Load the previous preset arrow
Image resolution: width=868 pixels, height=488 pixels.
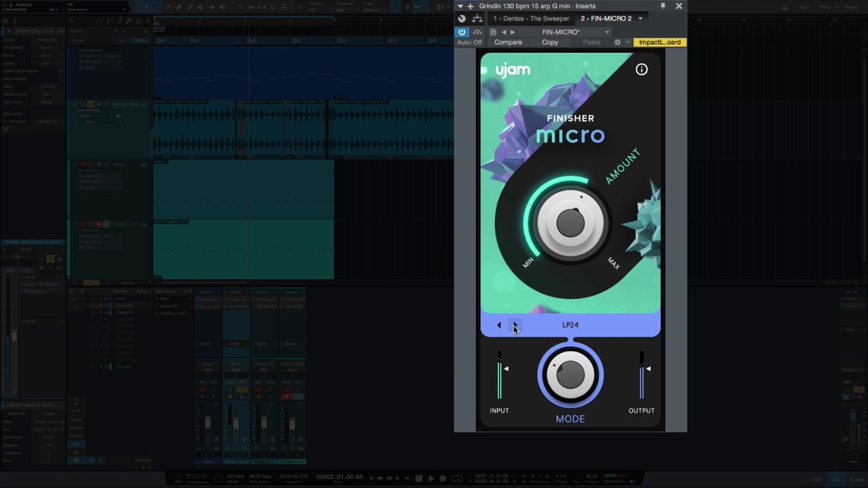click(x=504, y=32)
